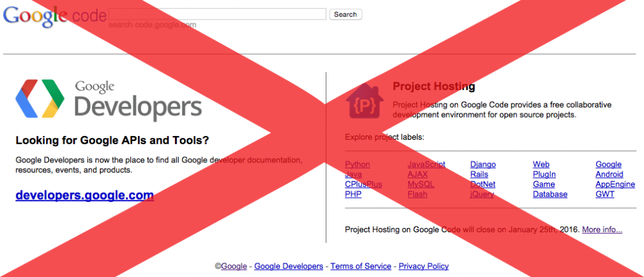Focus the code.google.com search field
This screenshot has width=644, height=277.
click(217, 14)
